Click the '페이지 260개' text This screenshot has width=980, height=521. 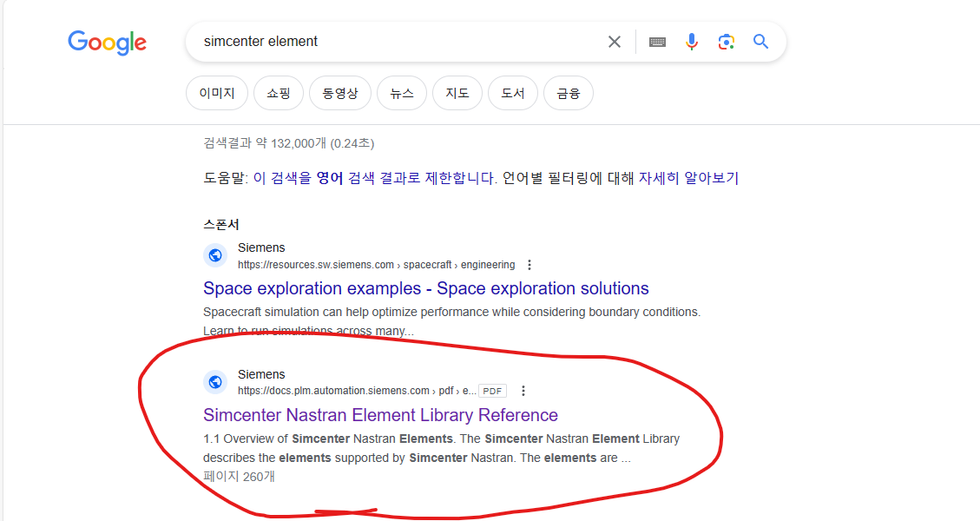(x=239, y=477)
